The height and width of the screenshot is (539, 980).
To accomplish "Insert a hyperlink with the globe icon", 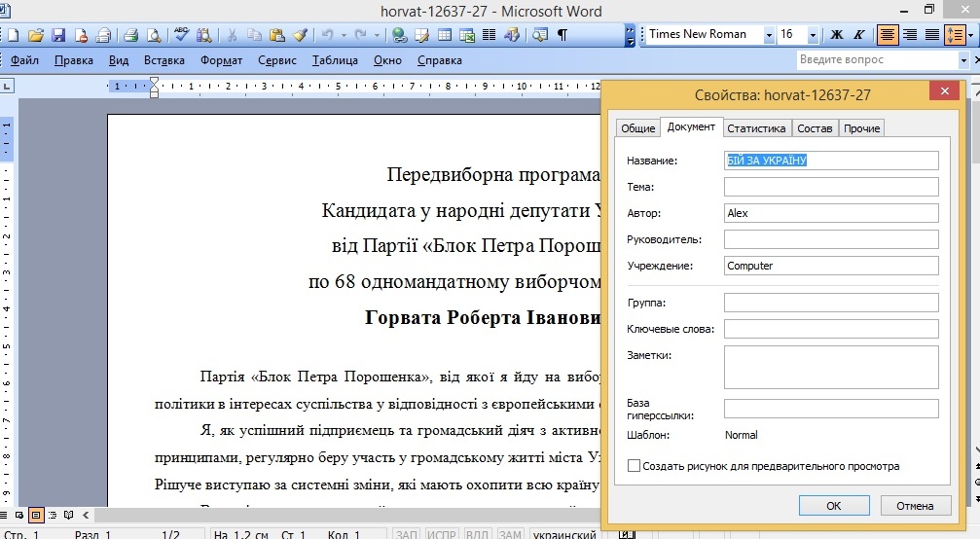I will click(399, 35).
